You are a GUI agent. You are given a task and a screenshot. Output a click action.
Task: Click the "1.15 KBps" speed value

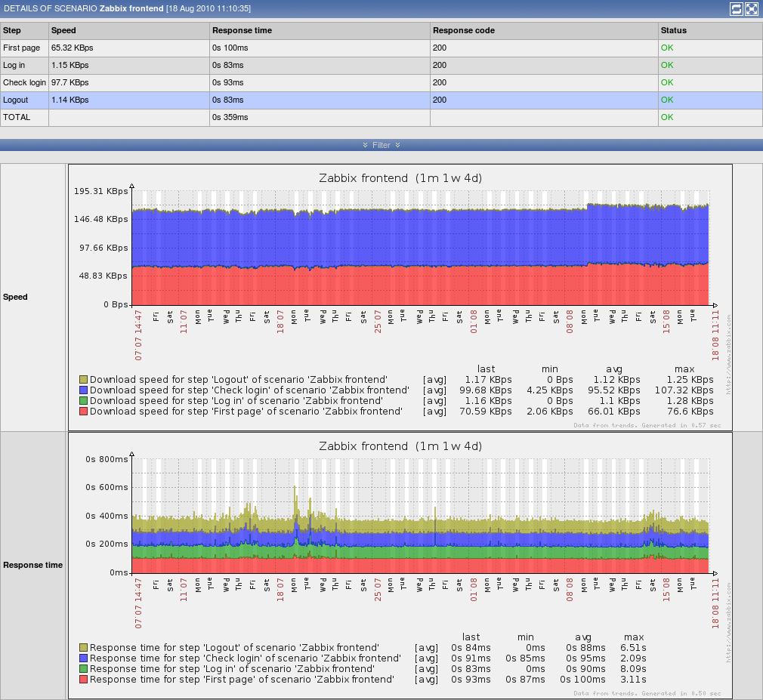[70, 65]
